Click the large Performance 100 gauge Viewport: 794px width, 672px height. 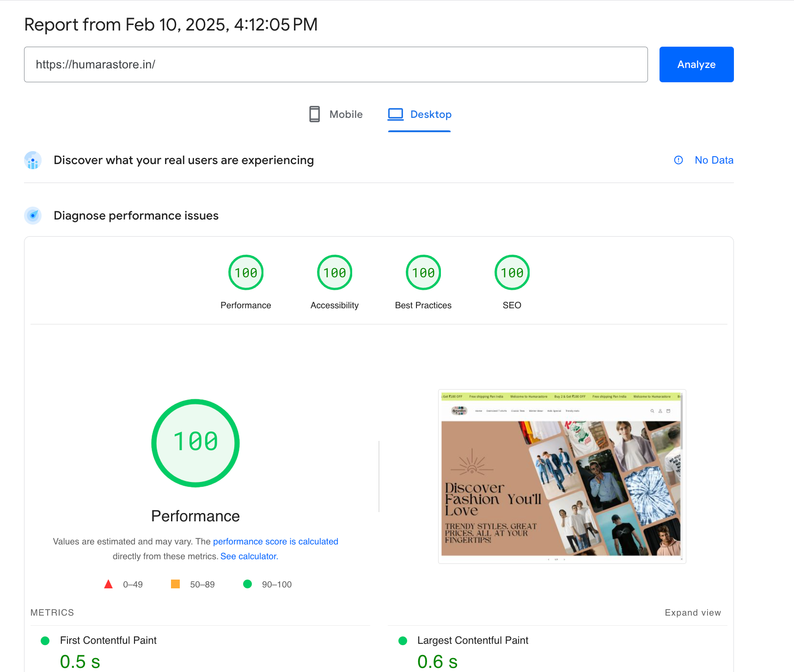tap(195, 443)
